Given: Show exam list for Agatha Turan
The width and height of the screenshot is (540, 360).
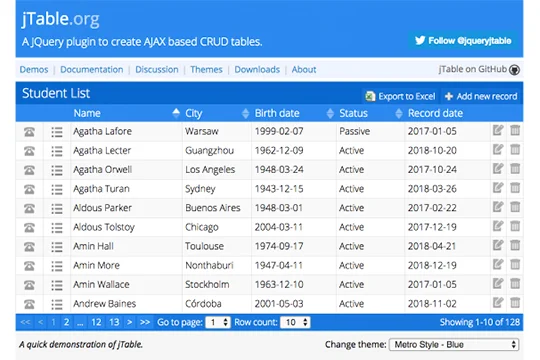Looking at the screenshot, I should [57, 189].
